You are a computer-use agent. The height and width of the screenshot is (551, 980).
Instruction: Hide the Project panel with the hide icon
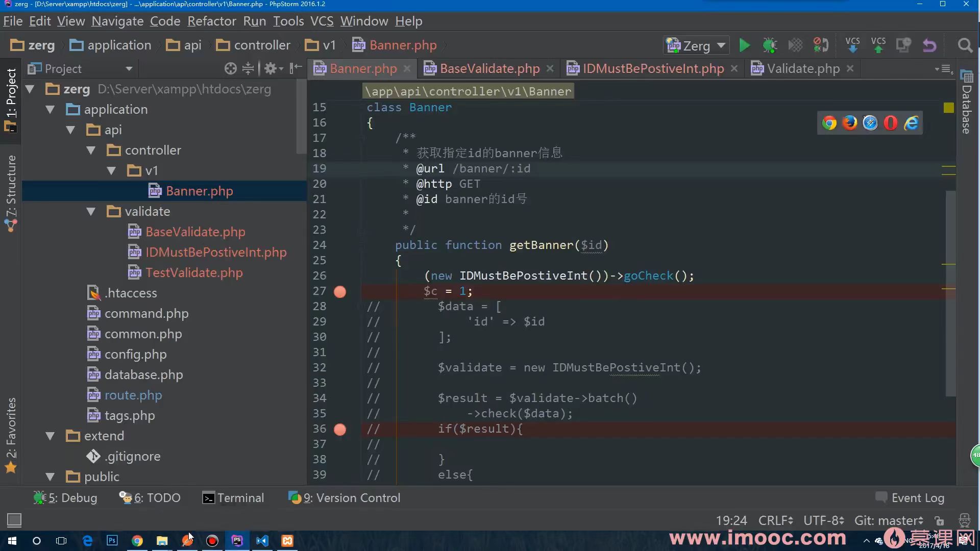point(296,68)
